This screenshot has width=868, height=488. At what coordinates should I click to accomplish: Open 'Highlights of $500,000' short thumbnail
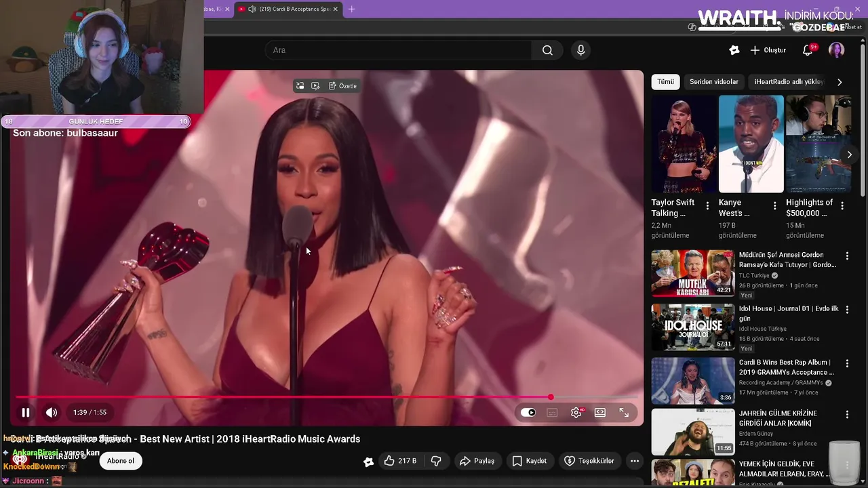pyautogui.click(x=818, y=144)
